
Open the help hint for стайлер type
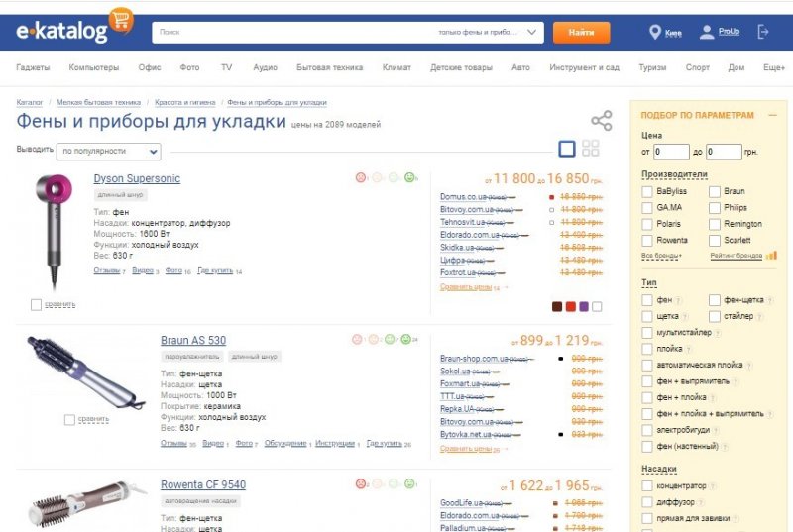click(759, 317)
